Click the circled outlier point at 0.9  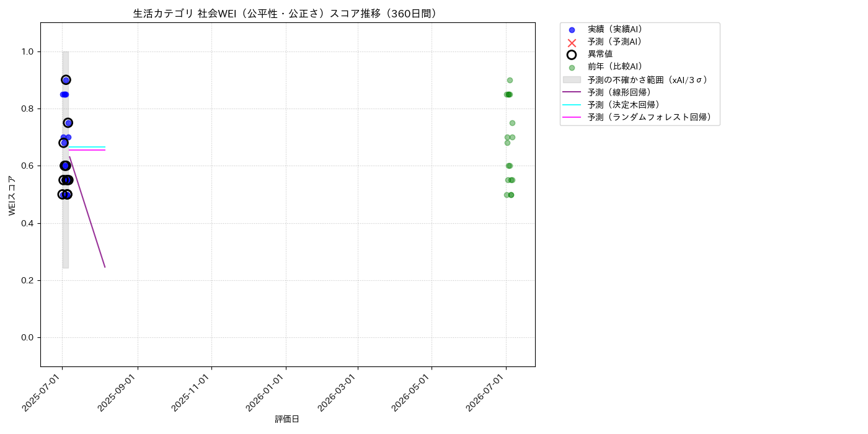click(66, 80)
